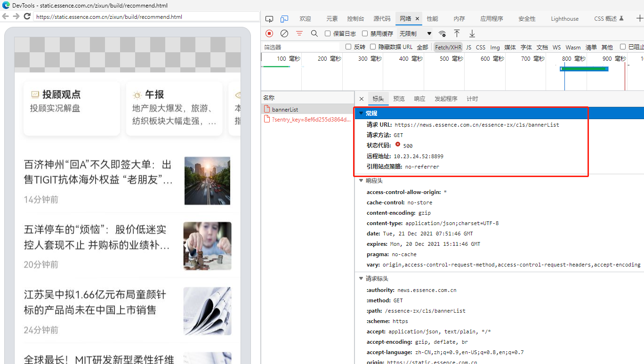Select the ?sentry_key request row
The width and height of the screenshot is (644, 364).
[x=308, y=120]
